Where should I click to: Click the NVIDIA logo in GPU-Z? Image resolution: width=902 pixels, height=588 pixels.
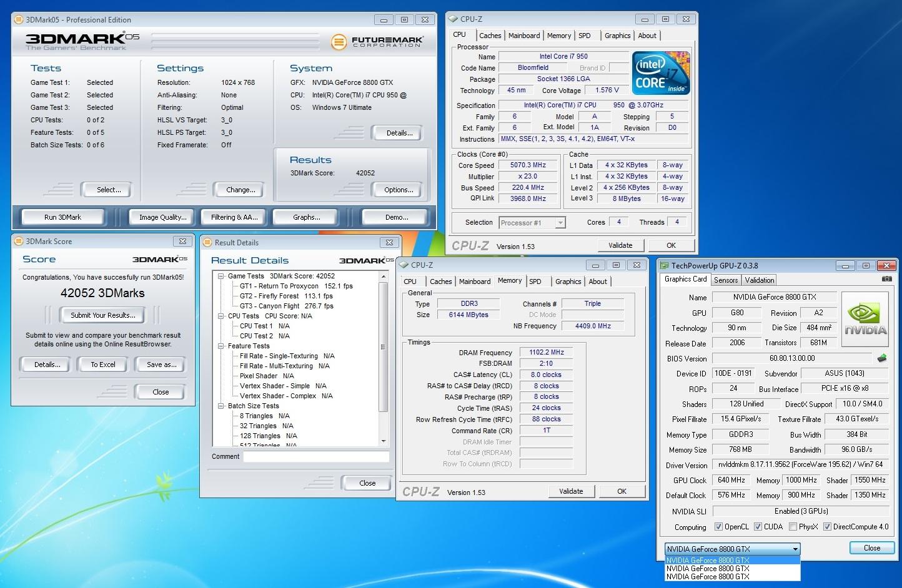tap(865, 319)
